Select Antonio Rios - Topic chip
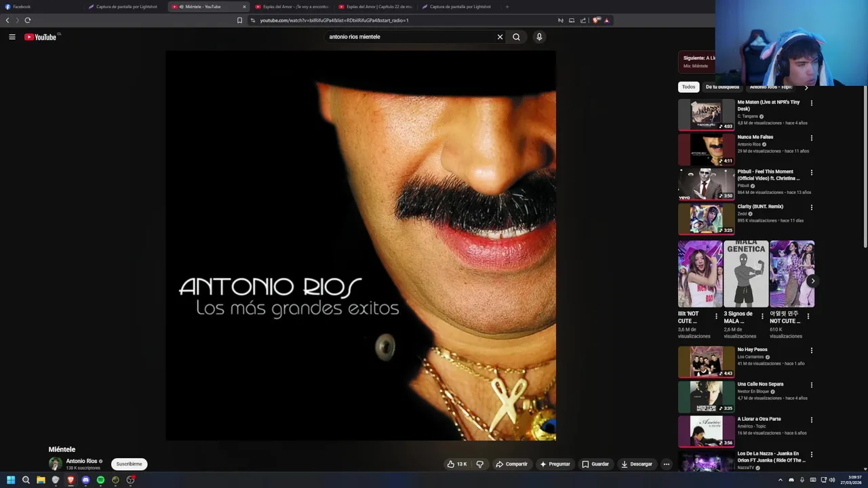The image size is (868, 488). pos(771,87)
